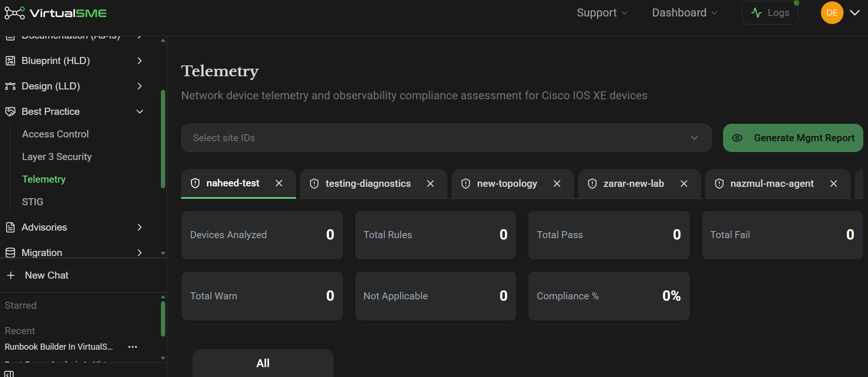Image resolution: width=868 pixels, height=377 pixels.
Task: Open three-dot menu for Runbook Builder chat
Action: point(133,347)
